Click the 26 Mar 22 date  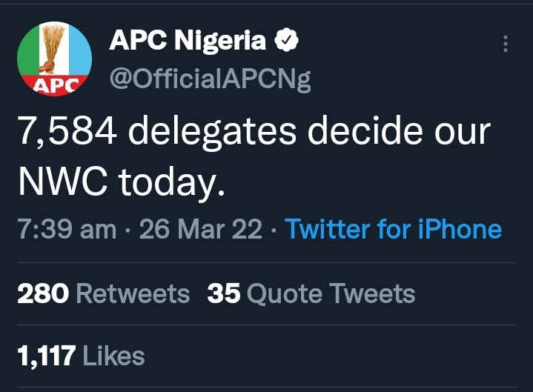pyautogui.click(x=200, y=229)
